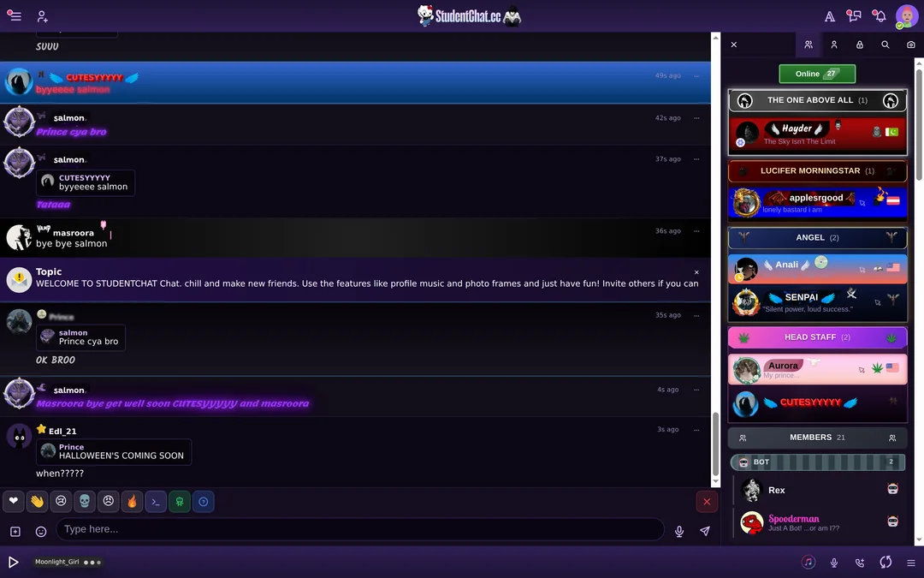Select the Rex bot entry
Viewport: 924px width, 578px height.
click(x=819, y=490)
